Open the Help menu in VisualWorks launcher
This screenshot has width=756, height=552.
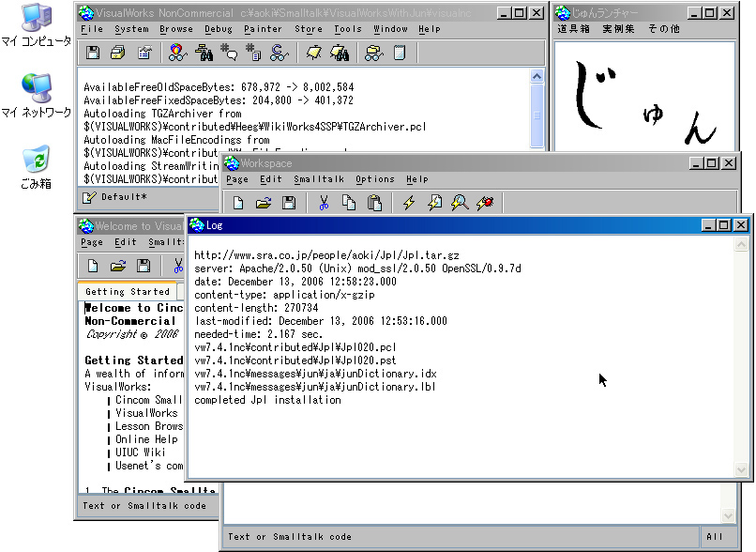pyautogui.click(x=430, y=29)
